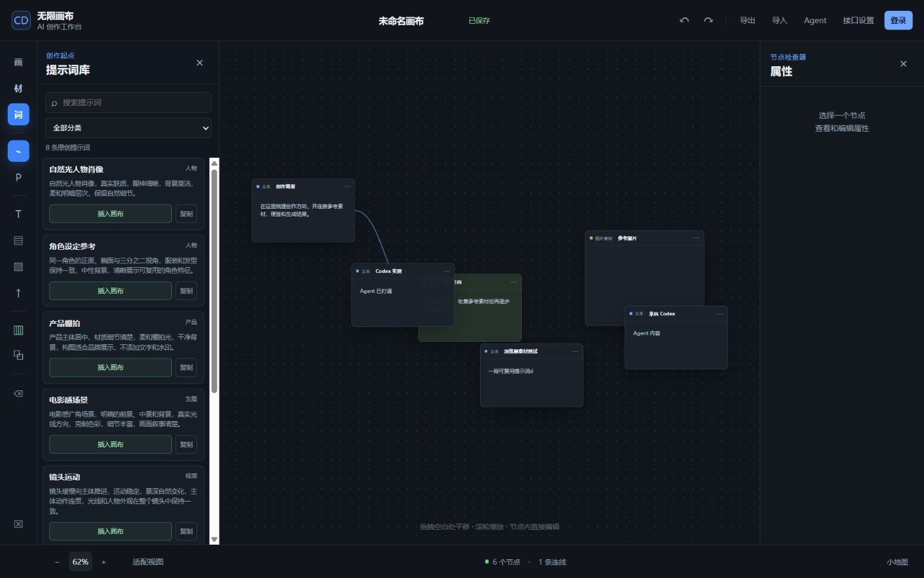Screen dimensions: 924x578
Task: Open the 导入 import menu item
Action: click(780, 21)
